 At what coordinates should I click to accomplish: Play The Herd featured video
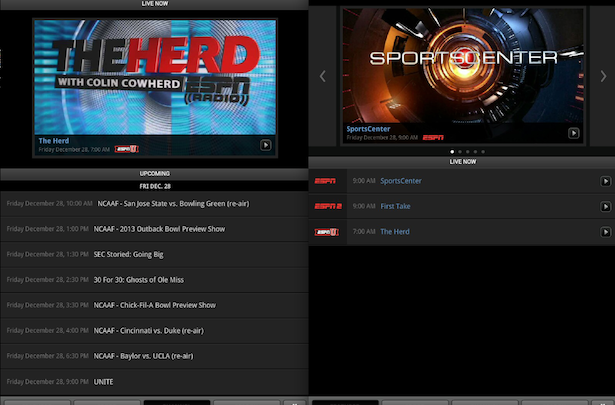266,145
